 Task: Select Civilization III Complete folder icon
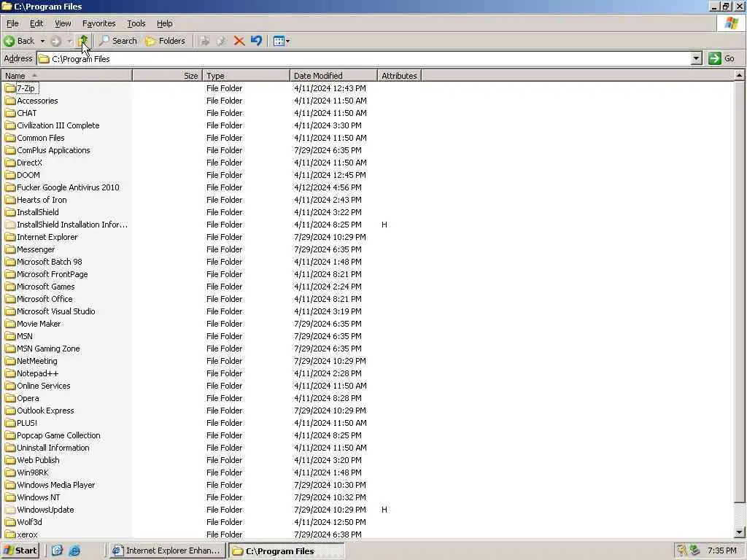click(x=10, y=125)
